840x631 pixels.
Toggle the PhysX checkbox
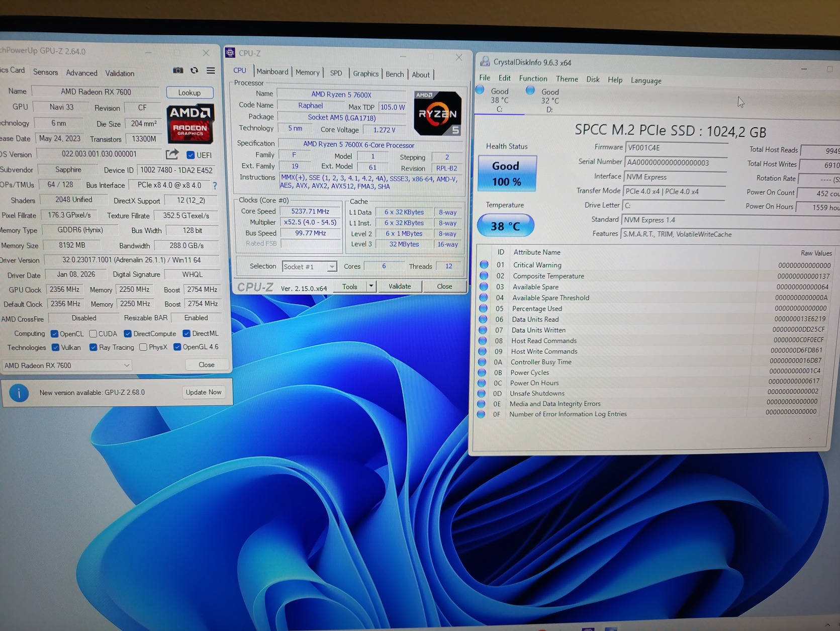[x=143, y=347]
